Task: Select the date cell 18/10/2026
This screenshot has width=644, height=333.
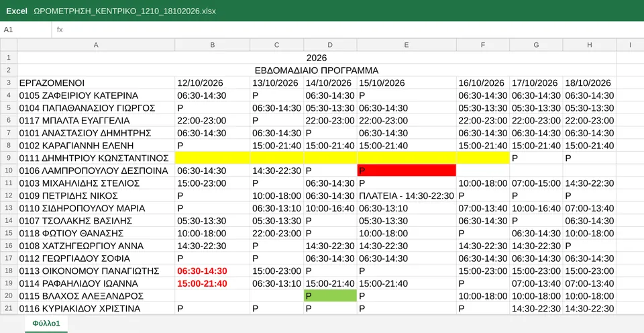Action: click(x=590, y=83)
